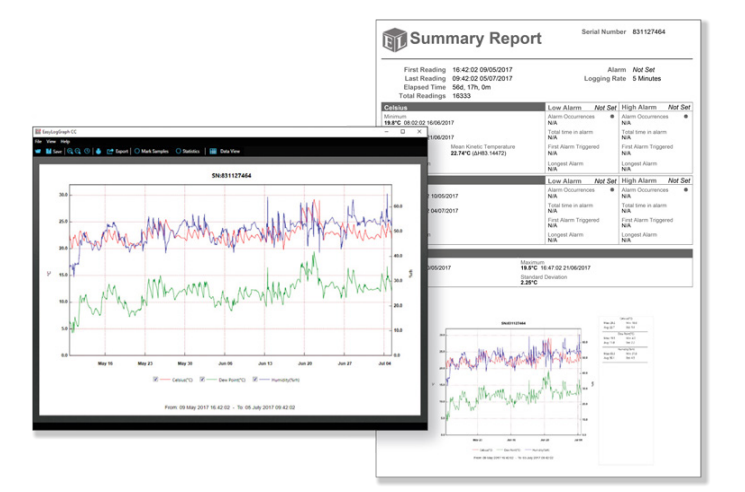The height and width of the screenshot is (492, 745).
Task: Enable the Mark Samples toggle
Action: (x=138, y=151)
